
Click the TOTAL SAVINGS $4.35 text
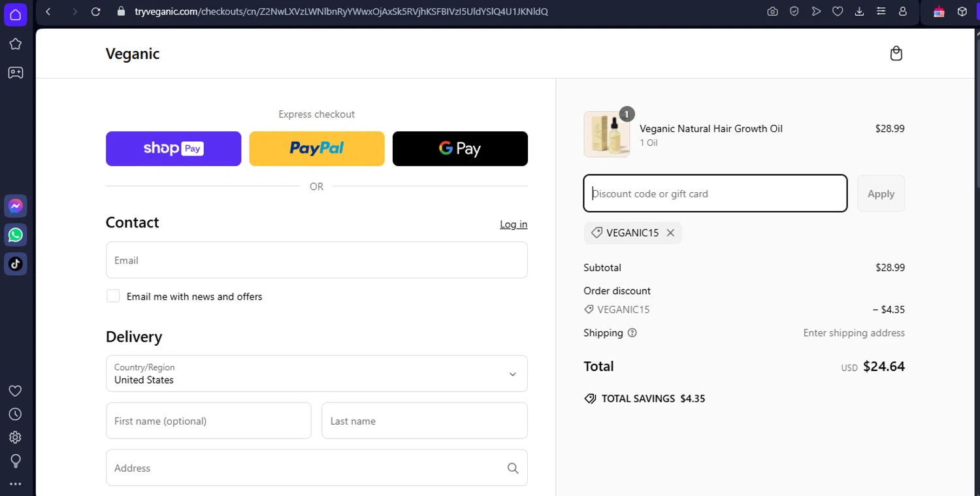653,399
